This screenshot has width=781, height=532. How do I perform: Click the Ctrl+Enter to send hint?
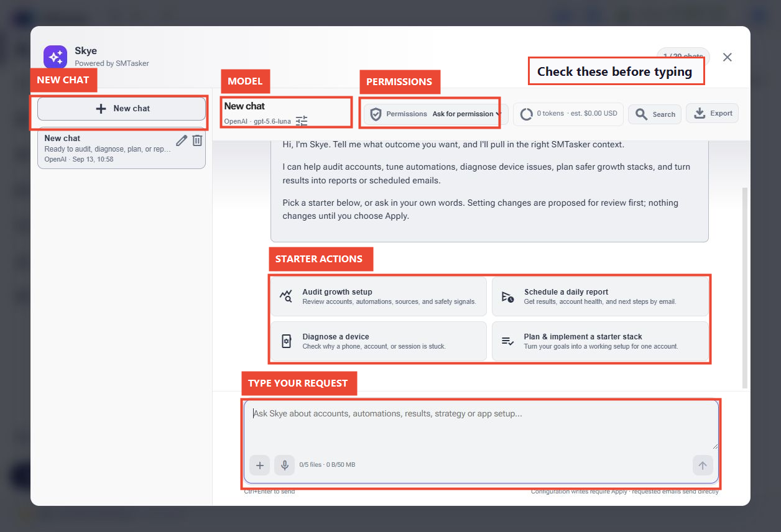pyautogui.click(x=269, y=492)
